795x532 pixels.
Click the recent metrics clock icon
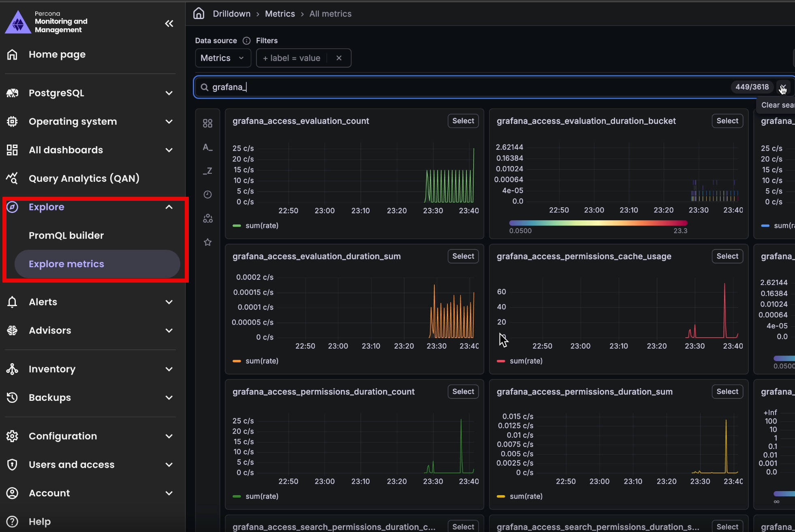click(207, 195)
